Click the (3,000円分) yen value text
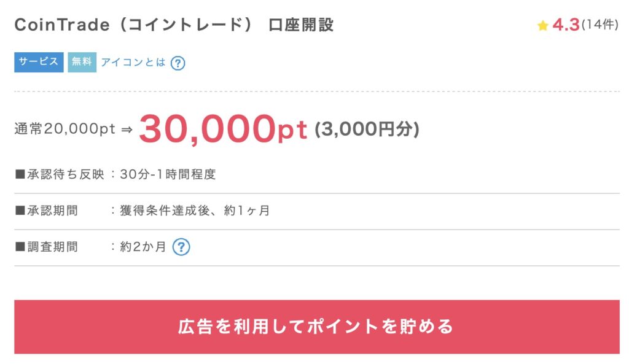The width and height of the screenshot is (629, 364). [x=367, y=130]
